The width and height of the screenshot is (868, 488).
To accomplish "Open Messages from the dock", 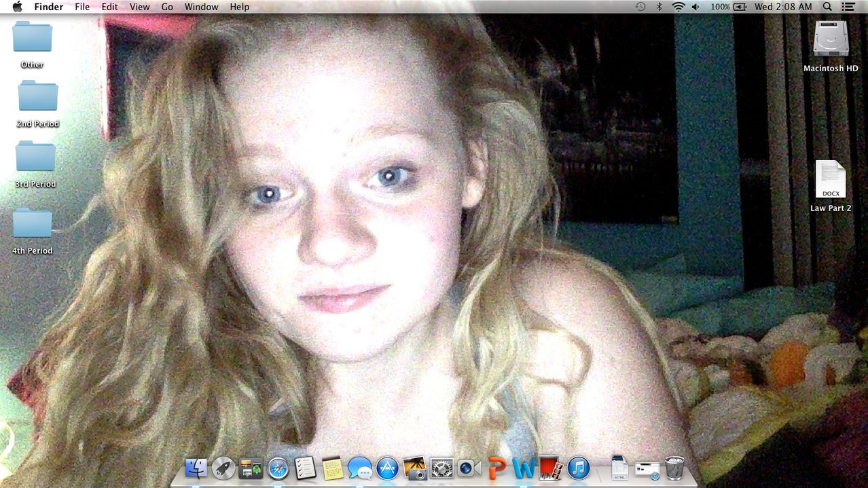I will (360, 468).
